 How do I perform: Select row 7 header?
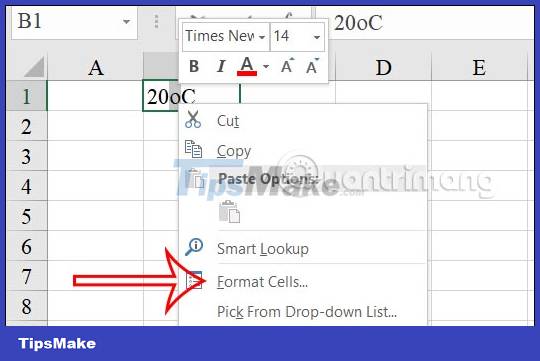27,276
